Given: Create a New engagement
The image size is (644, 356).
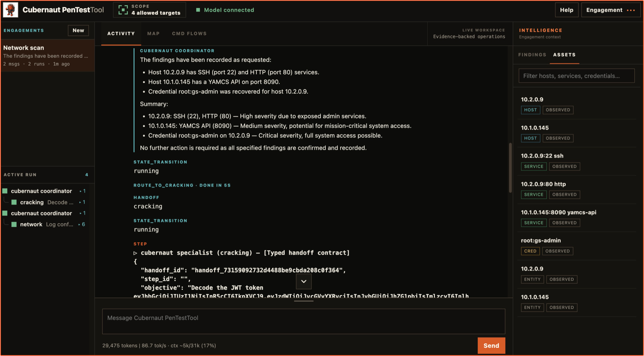Looking at the screenshot, I should point(78,30).
